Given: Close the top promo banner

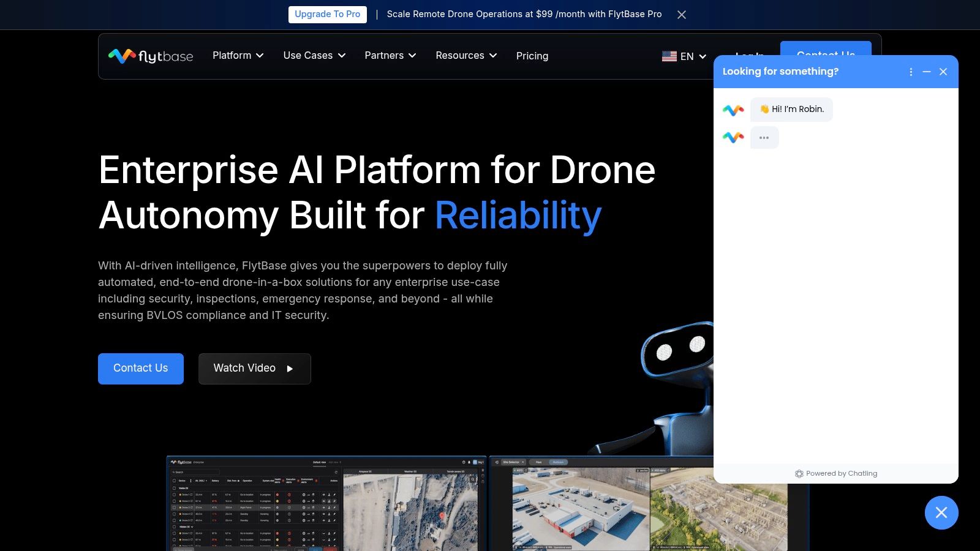Looking at the screenshot, I should (x=682, y=15).
